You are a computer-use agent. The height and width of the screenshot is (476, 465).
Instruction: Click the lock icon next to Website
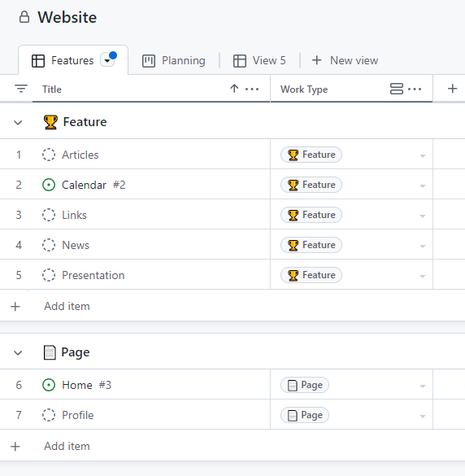click(24, 17)
